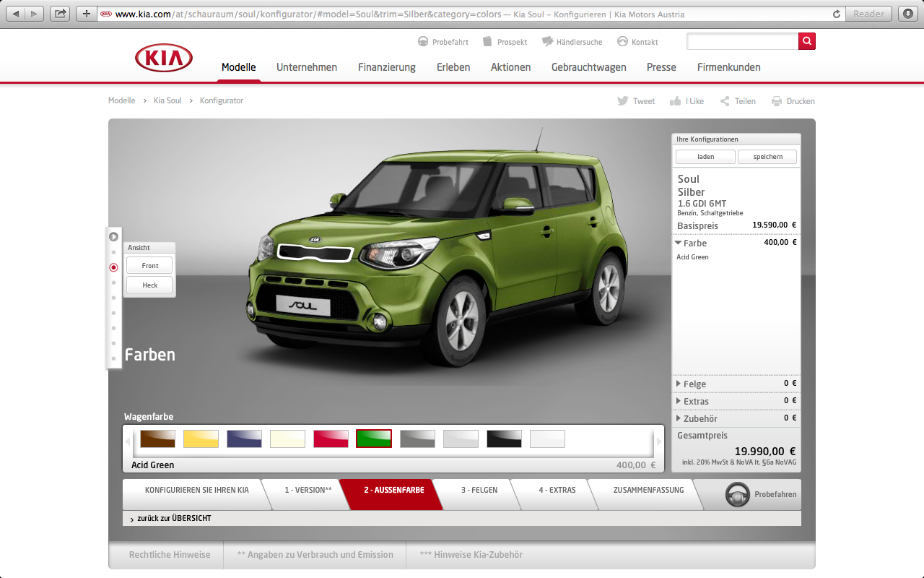Click the website search input field
The width and height of the screenshot is (924, 578).
tap(742, 41)
